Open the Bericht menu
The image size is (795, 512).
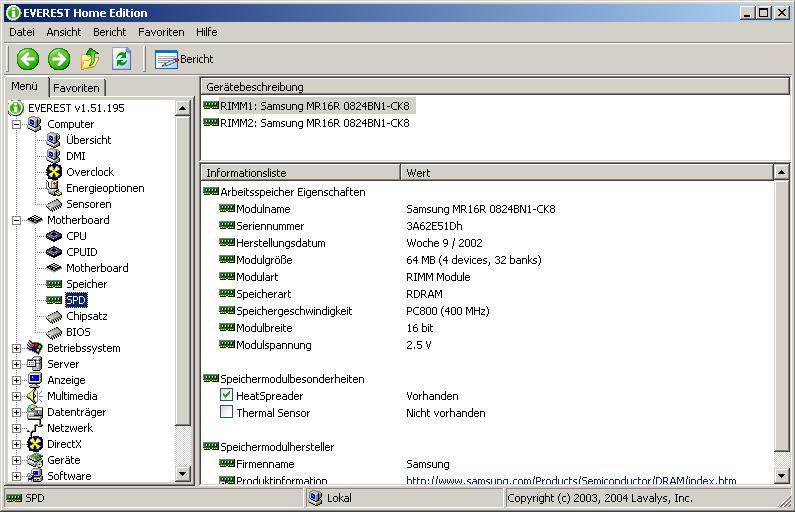pyautogui.click(x=110, y=32)
